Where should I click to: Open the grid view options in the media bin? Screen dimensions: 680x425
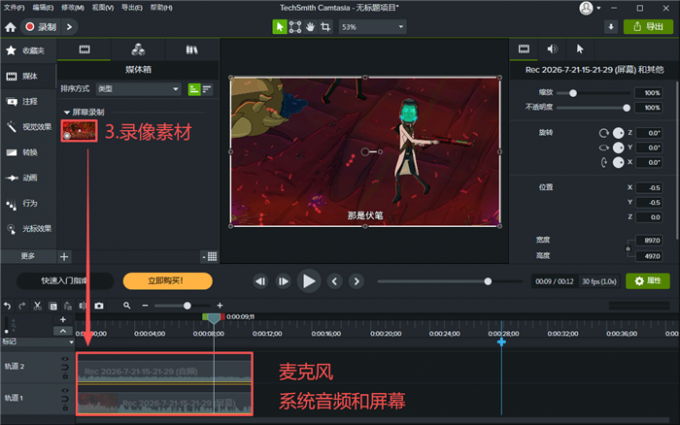tap(210, 256)
